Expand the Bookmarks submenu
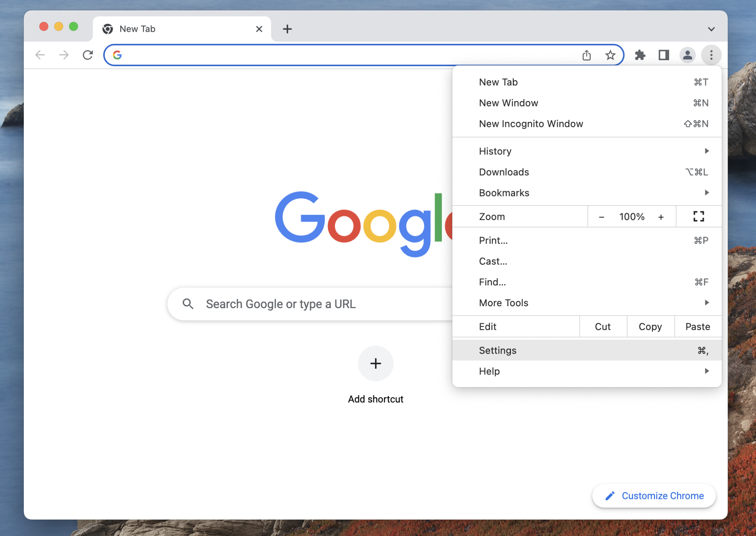Image resolution: width=756 pixels, height=536 pixels. tap(587, 193)
